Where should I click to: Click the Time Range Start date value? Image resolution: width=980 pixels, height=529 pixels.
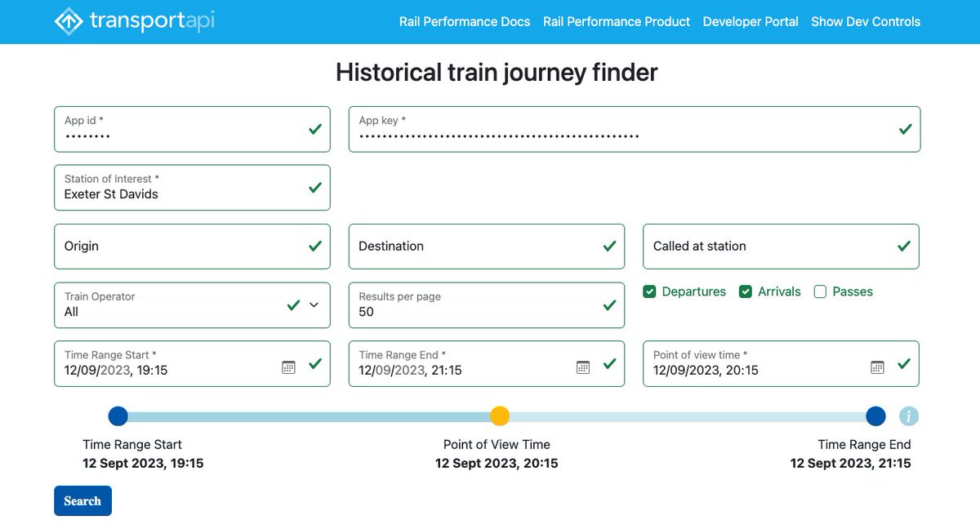(116, 371)
